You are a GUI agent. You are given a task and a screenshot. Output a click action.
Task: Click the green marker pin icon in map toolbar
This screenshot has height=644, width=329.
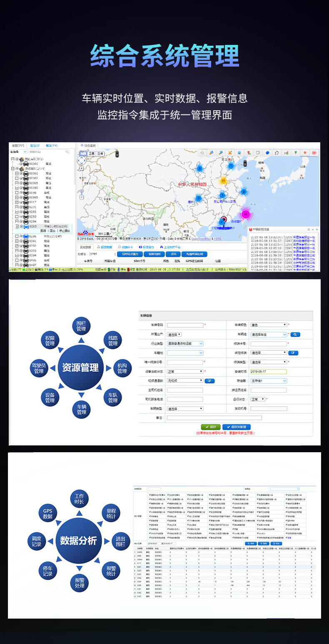point(296,153)
